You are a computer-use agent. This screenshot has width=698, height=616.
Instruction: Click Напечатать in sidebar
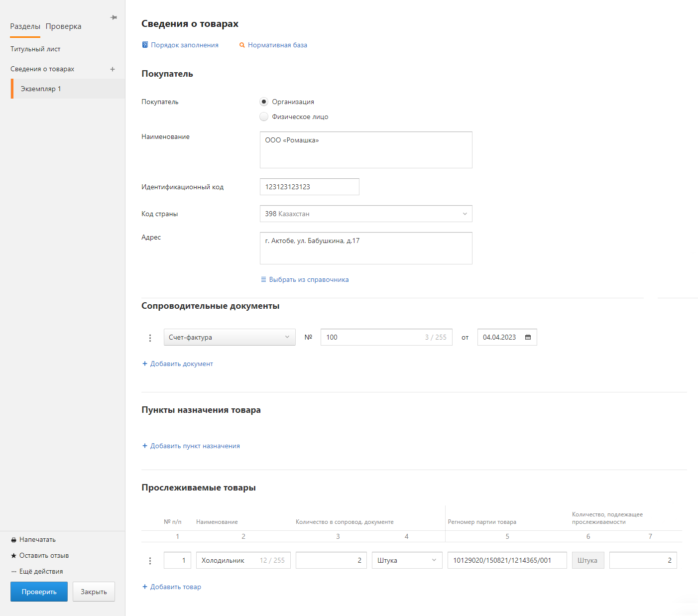tap(37, 540)
